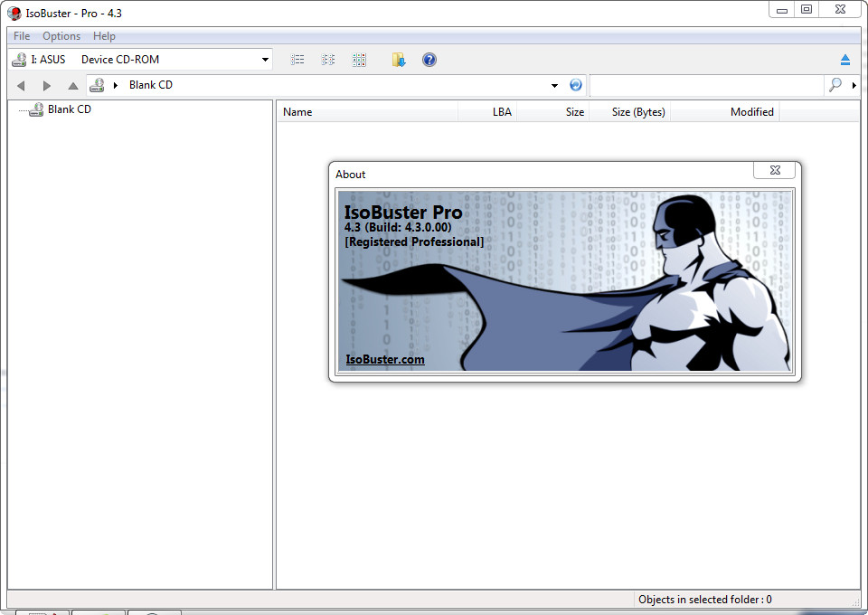This screenshot has height=615, width=868.
Task: Switch to small icons view
Action: (327, 59)
